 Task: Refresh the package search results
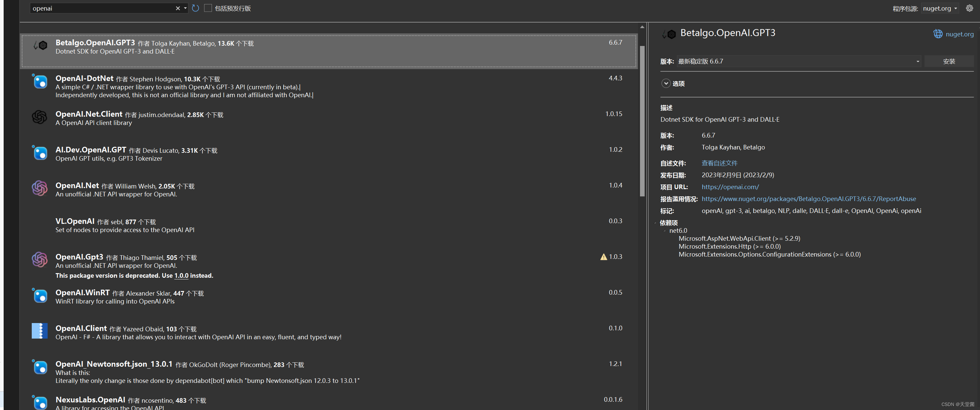click(195, 8)
